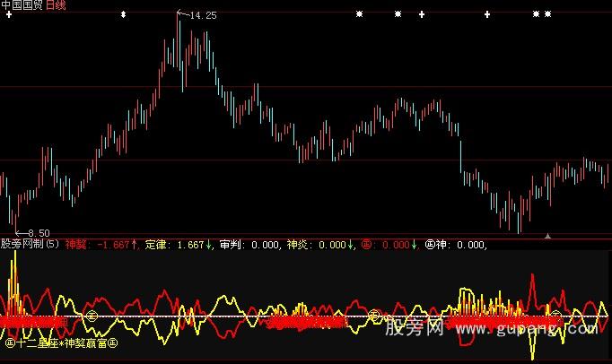Click the 8.50 low price label
Viewport: 612px width, 364px height.
(38, 232)
